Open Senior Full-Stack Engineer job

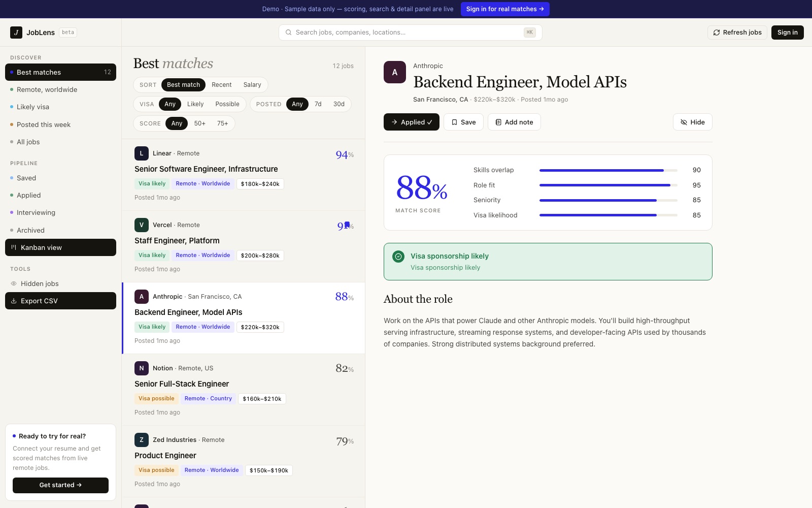pos(243,390)
